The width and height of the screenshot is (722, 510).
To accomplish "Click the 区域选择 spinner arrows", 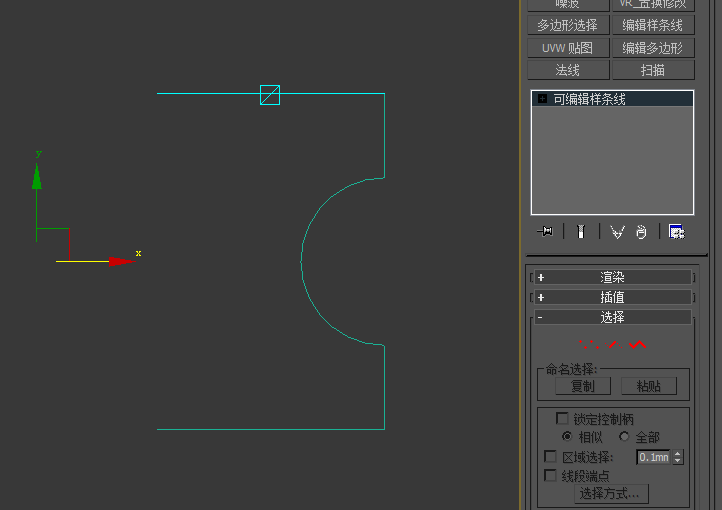I will 677,457.
